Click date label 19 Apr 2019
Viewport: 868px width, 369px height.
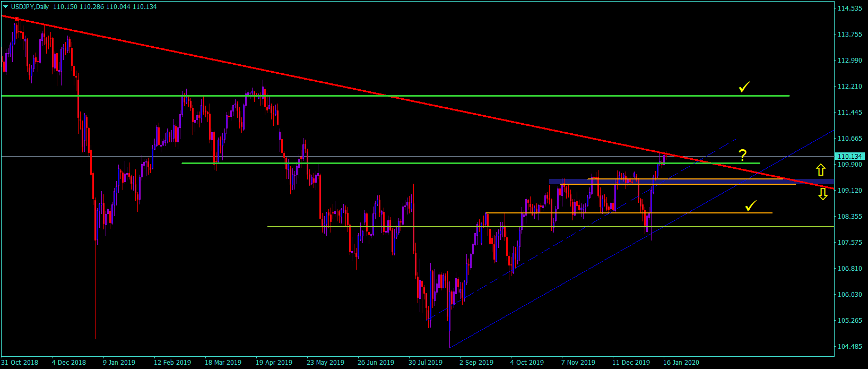274,363
